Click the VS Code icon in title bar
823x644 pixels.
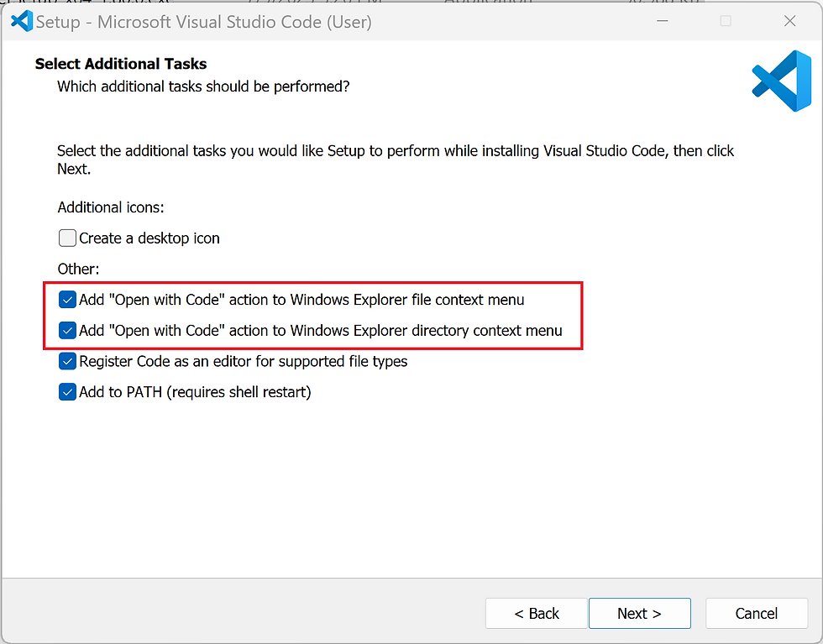click(x=21, y=21)
